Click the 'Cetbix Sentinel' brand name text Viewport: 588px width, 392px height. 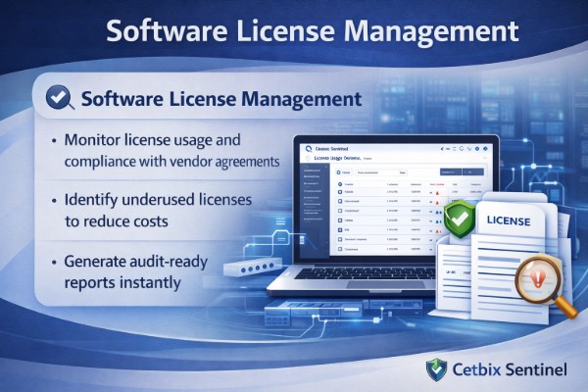[510, 369]
